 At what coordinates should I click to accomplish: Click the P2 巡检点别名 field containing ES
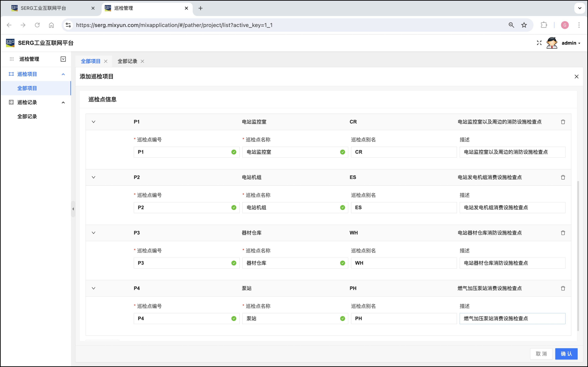(x=403, y=208)
